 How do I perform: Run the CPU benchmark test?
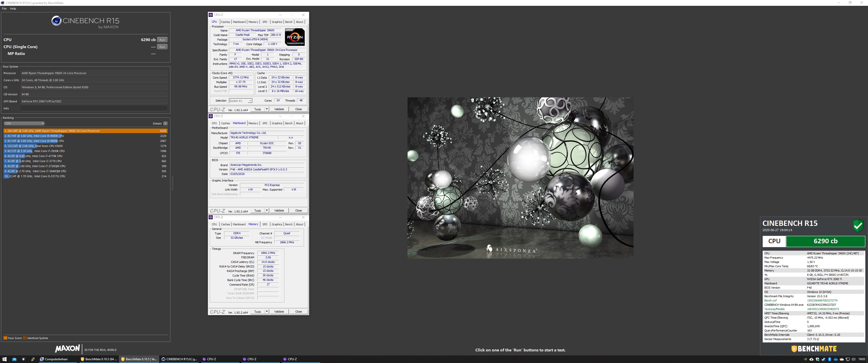(162, 40)
